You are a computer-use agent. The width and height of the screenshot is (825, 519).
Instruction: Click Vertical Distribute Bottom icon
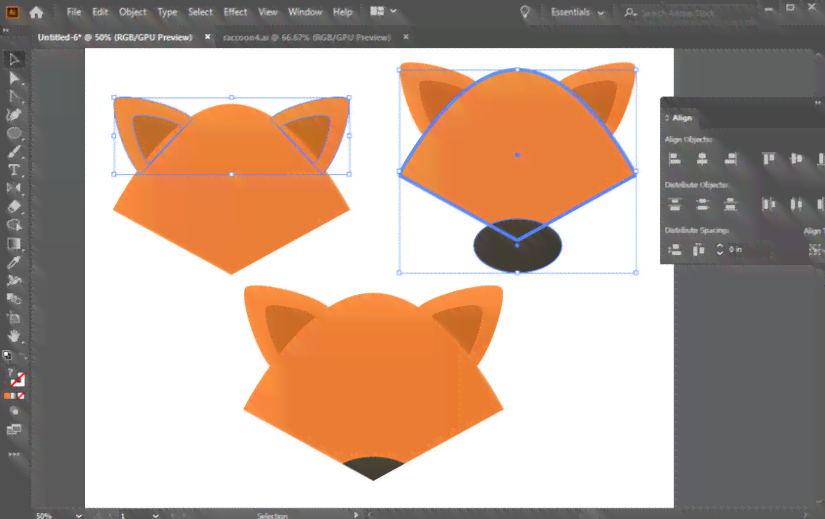tap(730, 204)
